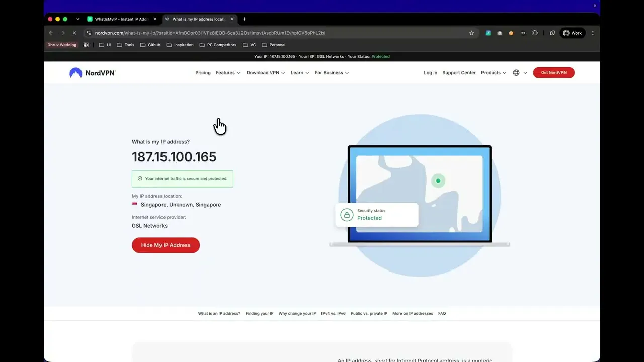Jump to 'Finding your IP' section

click(260, 314)
